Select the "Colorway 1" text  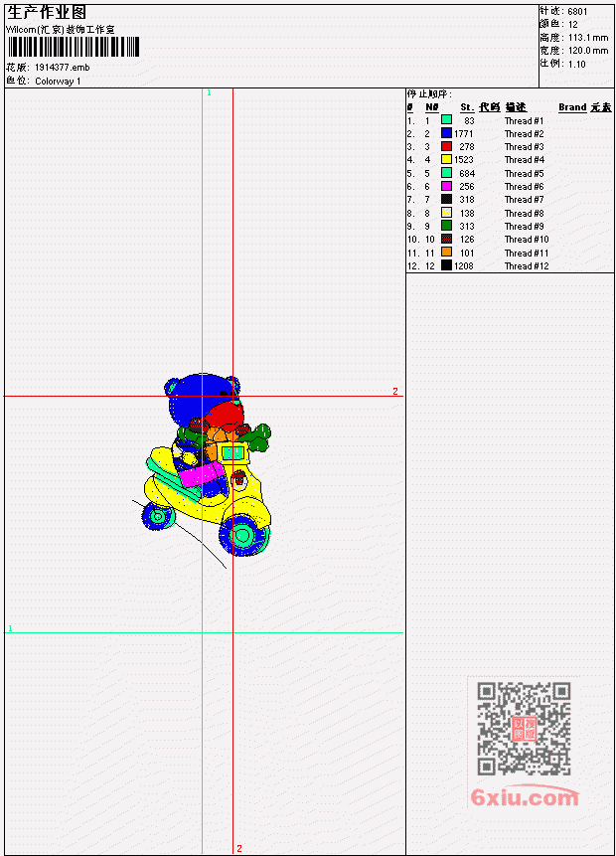pyautogui.click(x=58, y=82)
